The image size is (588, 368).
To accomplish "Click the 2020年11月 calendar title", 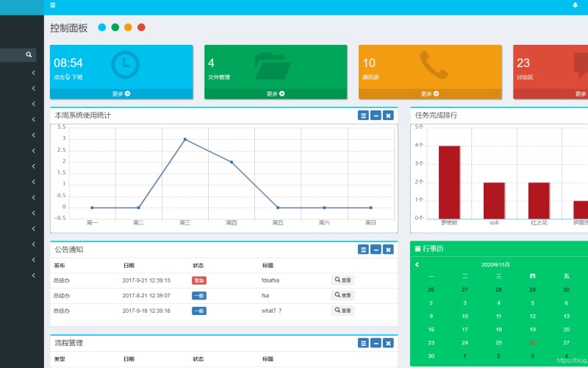I will (x=495, y=265).
